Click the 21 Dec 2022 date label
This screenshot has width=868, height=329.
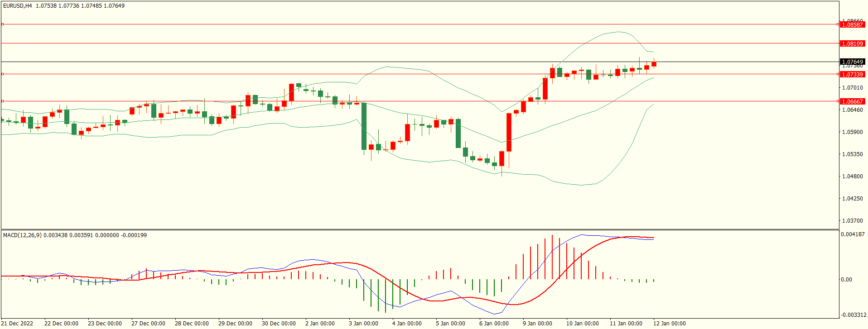(x=17, y=324)
